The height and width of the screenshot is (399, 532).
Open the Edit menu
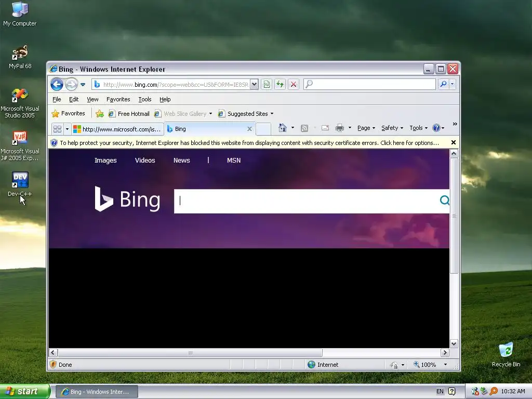tap(74, 99)
